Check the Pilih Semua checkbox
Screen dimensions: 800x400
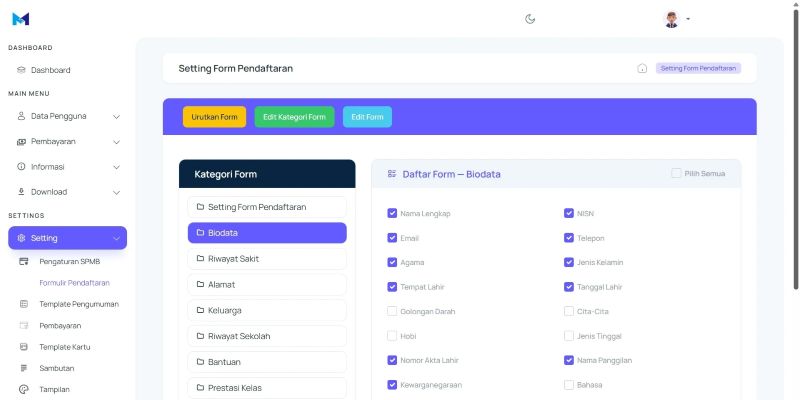coord(677,173)
